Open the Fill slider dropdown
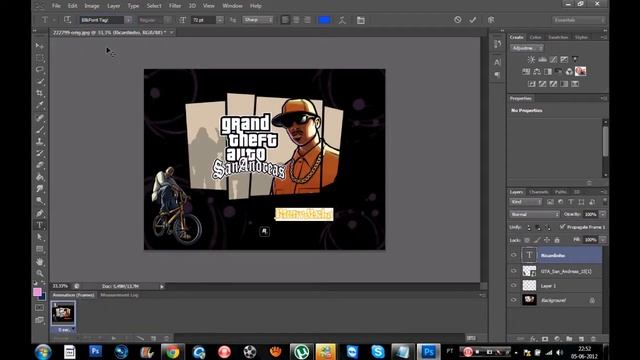The image size is (640, 360). coord(602,240)
